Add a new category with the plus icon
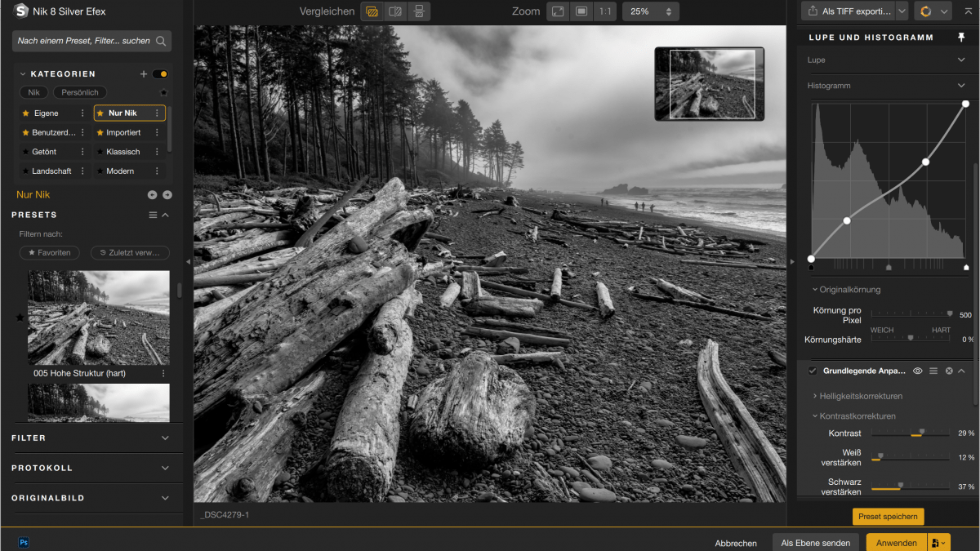This screenshot has width=980, height=551. 144,73
